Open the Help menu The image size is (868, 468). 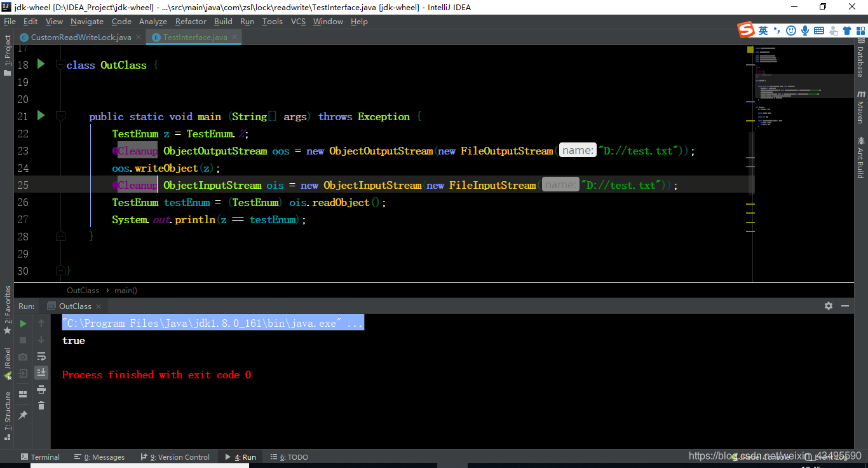[x=359, y=22]
